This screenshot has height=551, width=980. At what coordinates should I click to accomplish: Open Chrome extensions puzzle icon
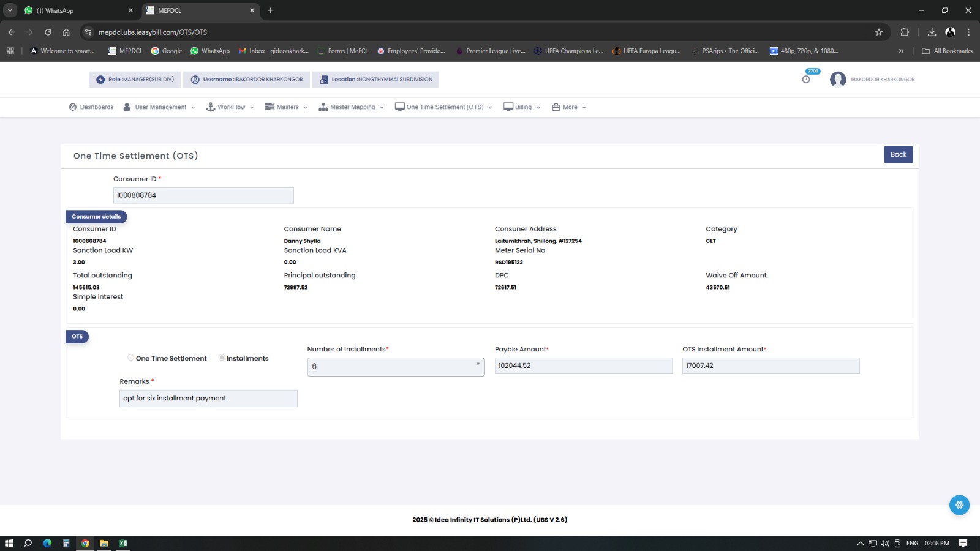pos(905,32)
